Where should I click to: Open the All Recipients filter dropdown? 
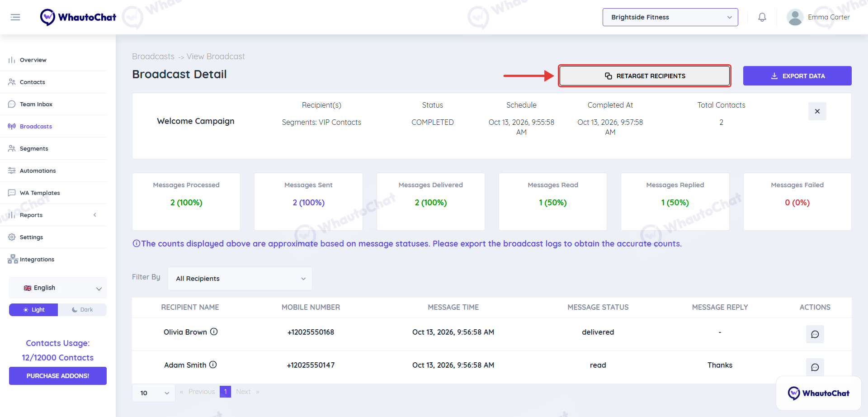(x=240, y=279)
